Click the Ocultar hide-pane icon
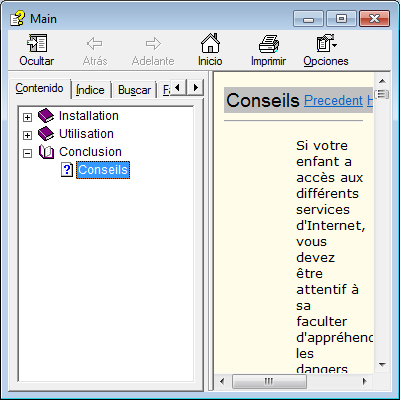The width and height of the screenshot is (400, 400). point(37,43)
